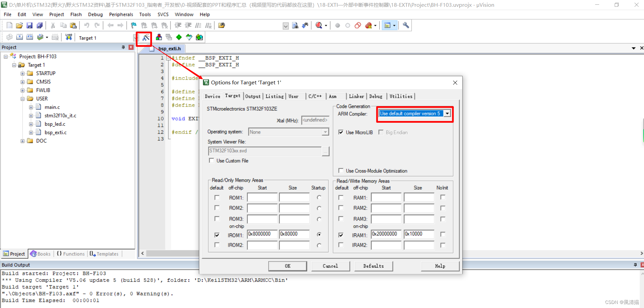Expand FWLIB folder in project tree
Image resolution: width=644 pixels, height=308 pixels.
tap(23, 90)
